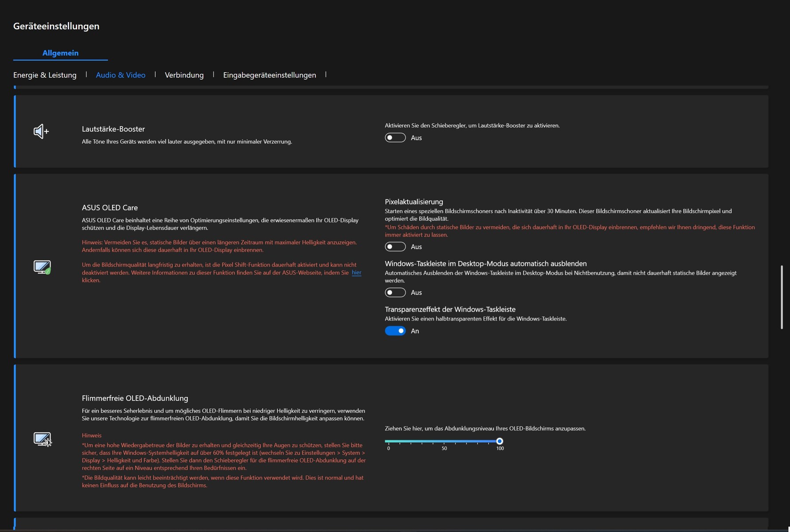Click the 'Geräteeinstellungen' page heading

[56, 26]
